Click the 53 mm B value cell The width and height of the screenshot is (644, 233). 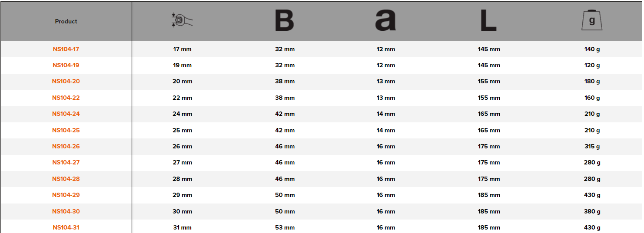(285, 227)
